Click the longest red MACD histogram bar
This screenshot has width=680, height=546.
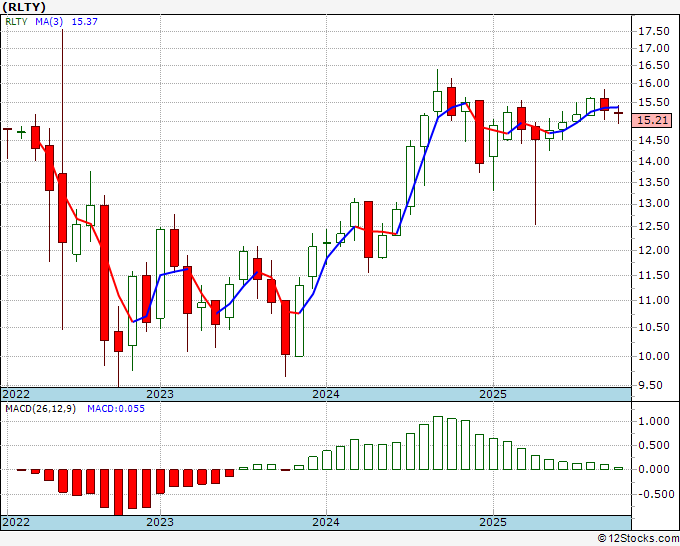pos(118,492)
